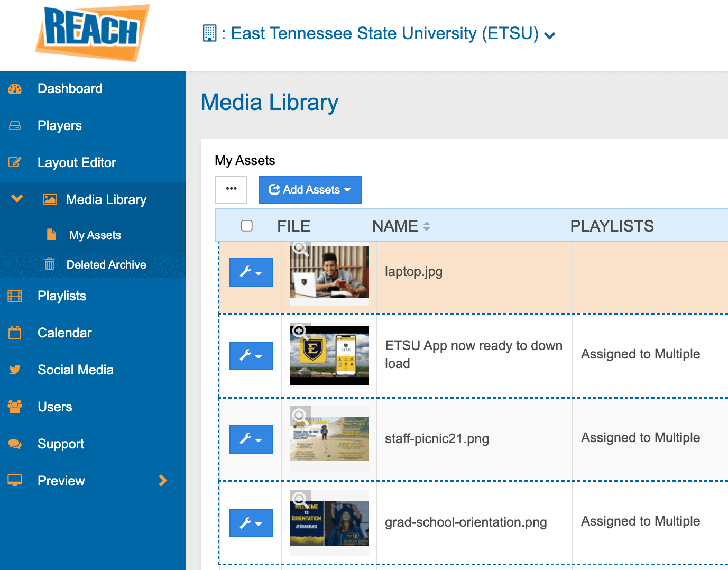Switch to the My Assets section
This screenshot has width=728, height=570.
coord(95,235)
